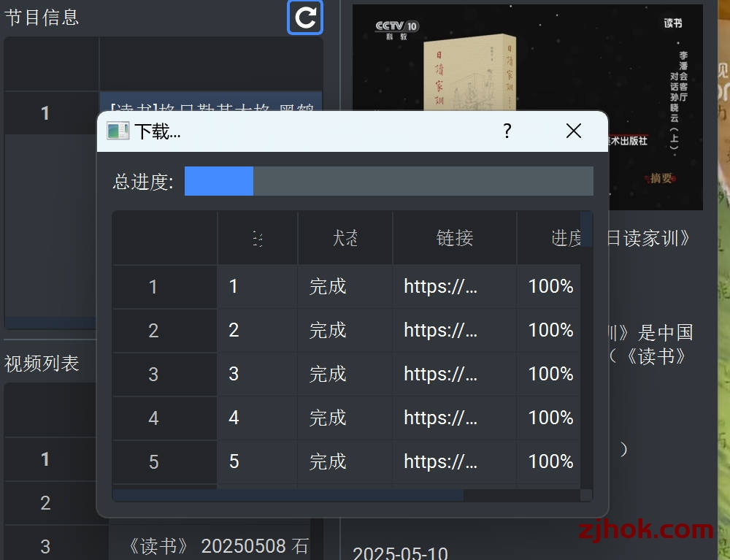
Task: Click the 100% progress cell in row 4
Action: coord(549,418)
